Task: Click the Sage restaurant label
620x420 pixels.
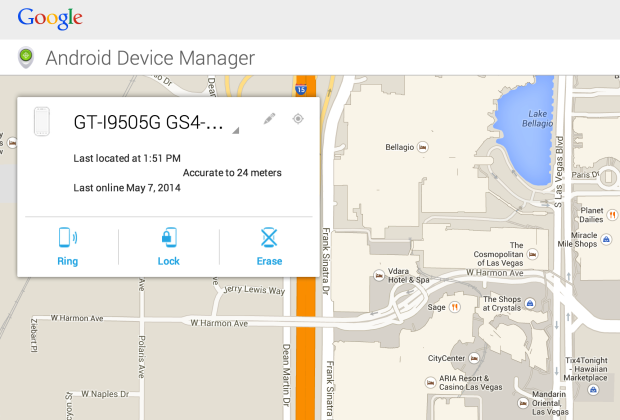Action: [x=437, y=307]
